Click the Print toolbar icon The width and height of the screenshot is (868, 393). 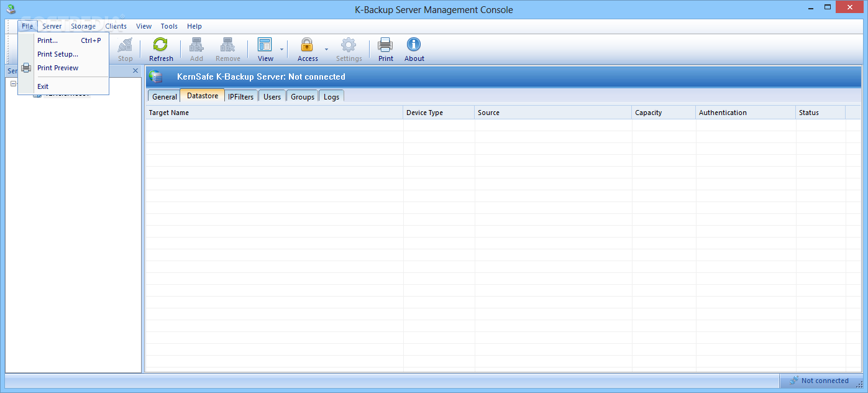385,45
